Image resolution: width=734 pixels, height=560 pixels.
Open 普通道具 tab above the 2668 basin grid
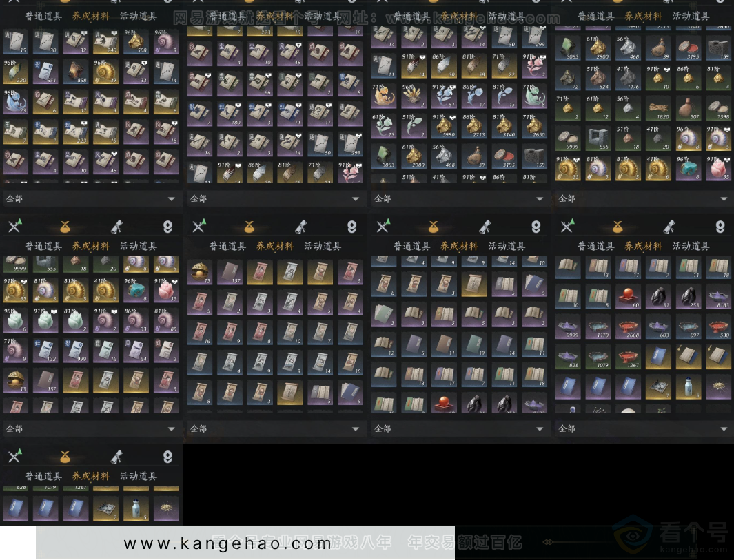click(595, 246)
